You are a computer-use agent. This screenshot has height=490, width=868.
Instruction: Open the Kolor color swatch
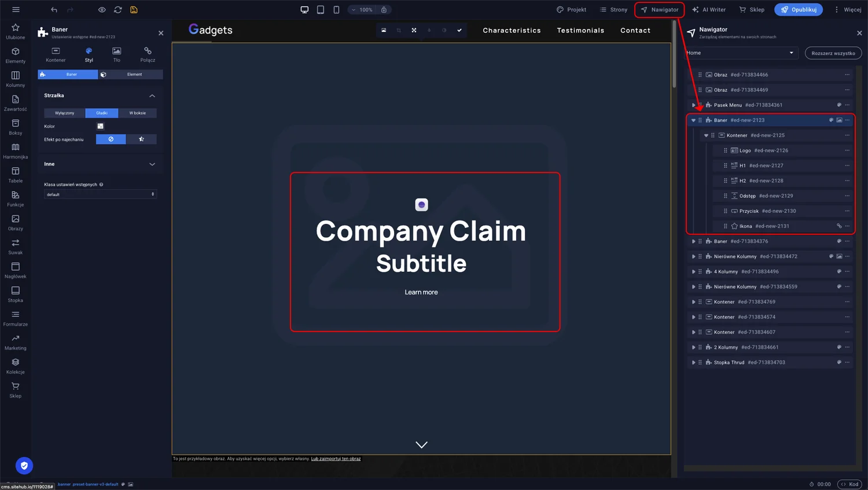pyautogui.click(x=100, y=126)
